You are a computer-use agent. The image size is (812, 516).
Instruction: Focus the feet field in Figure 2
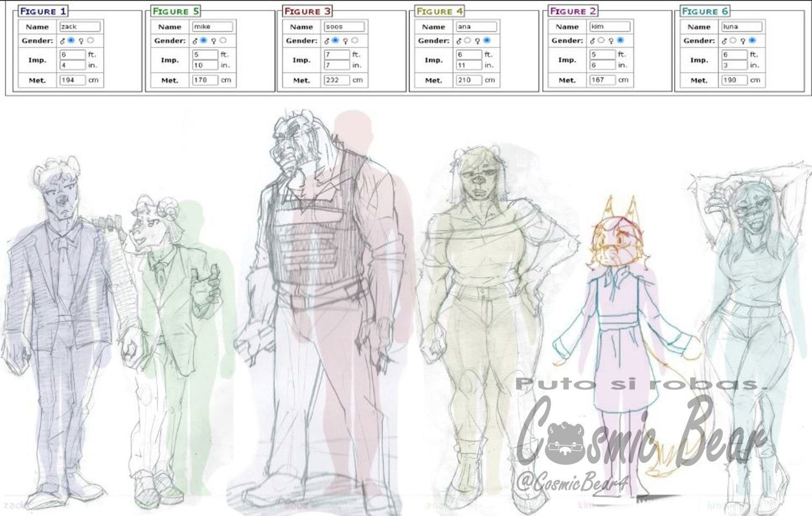(x=602, y=54)
